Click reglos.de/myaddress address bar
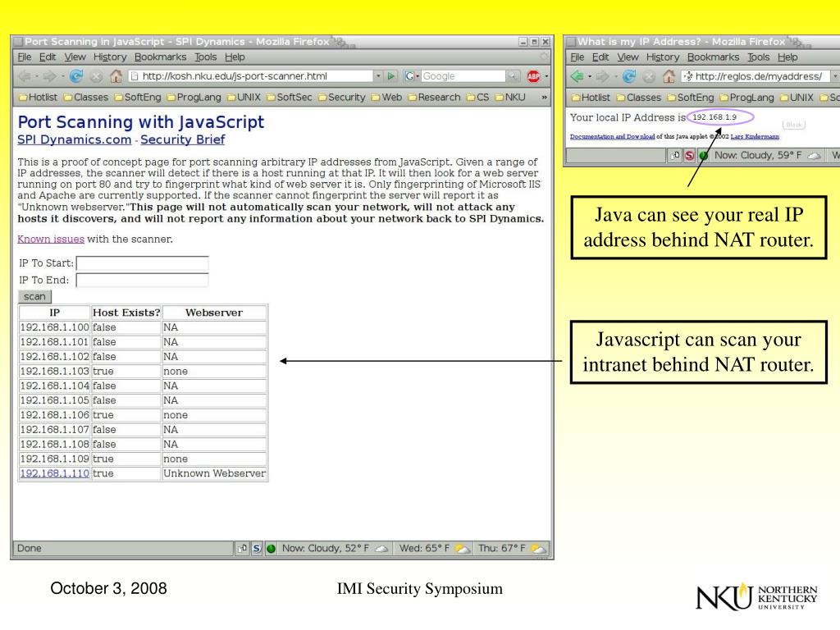The image size is (840, 630). click(755, 76)
